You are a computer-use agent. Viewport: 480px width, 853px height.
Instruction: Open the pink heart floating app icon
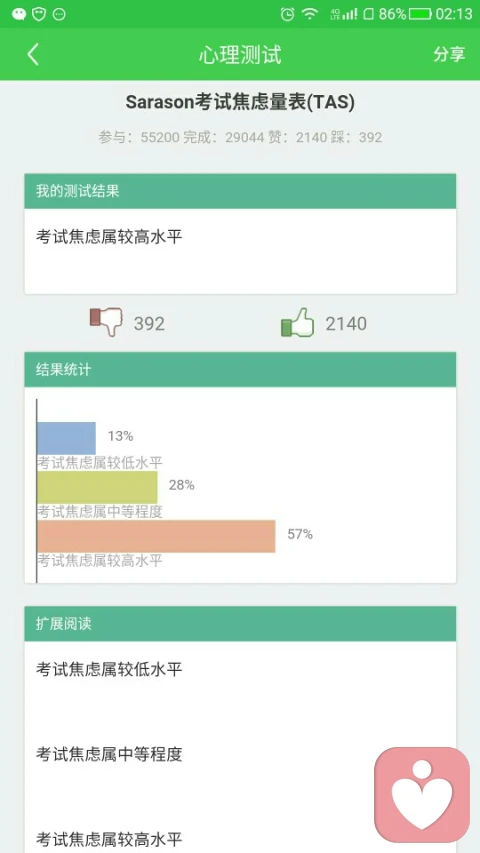[x=422, y=795]
